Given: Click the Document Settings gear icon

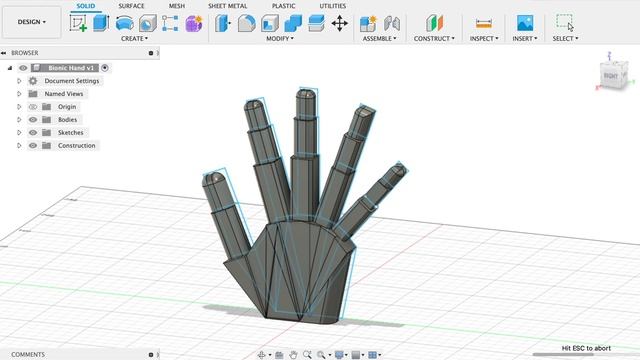Looking at the screenshot, I should point(33,81).
